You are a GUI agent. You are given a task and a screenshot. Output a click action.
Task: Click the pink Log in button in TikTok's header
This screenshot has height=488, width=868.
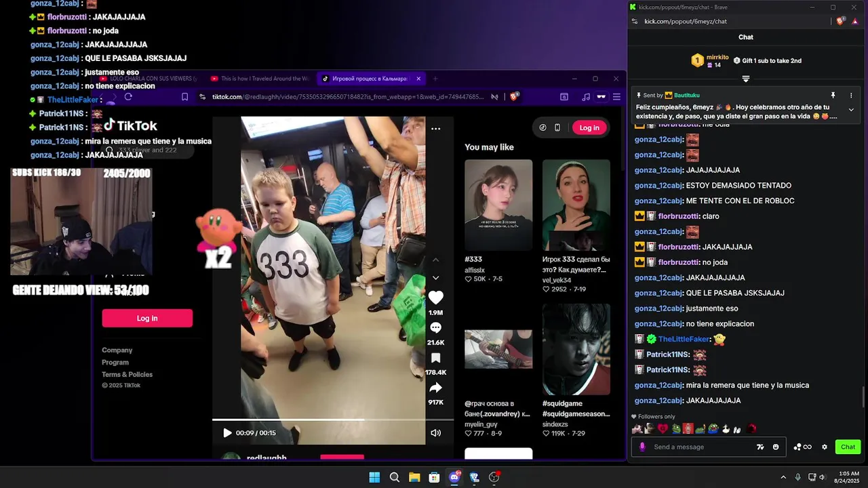[x=589, y=127]
